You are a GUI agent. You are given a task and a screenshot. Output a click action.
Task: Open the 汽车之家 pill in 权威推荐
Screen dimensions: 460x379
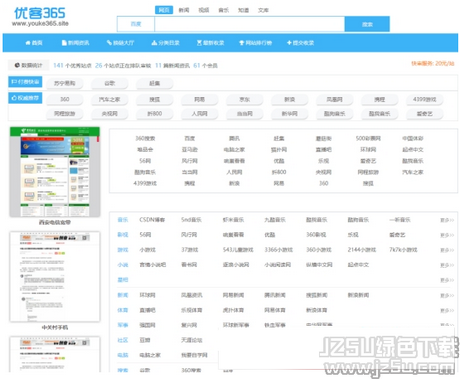[110, 99]
